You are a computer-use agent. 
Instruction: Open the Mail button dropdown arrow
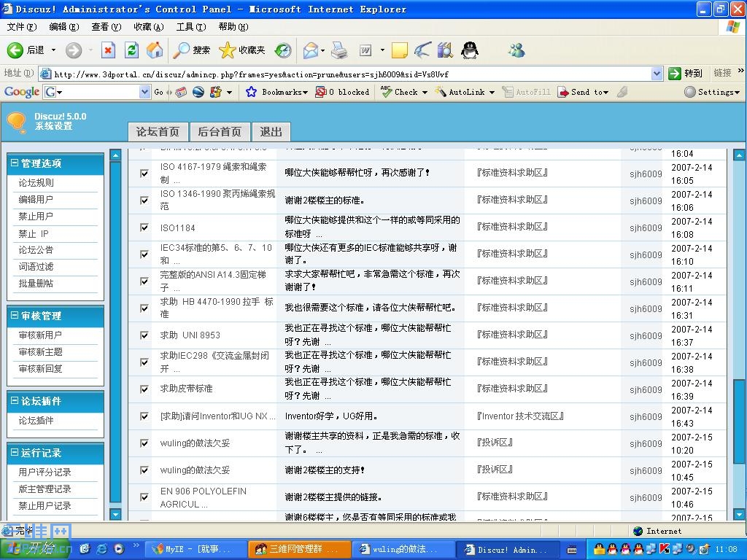(x=322, y=50)
